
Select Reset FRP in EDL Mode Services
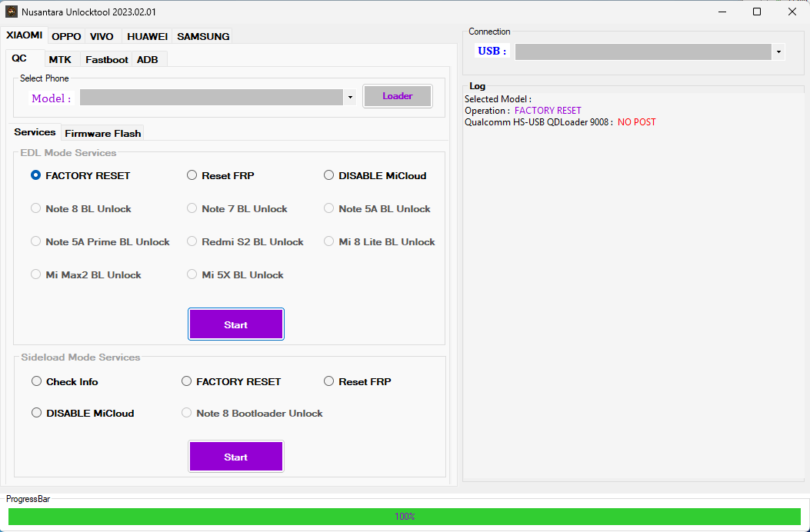[192, 175]
